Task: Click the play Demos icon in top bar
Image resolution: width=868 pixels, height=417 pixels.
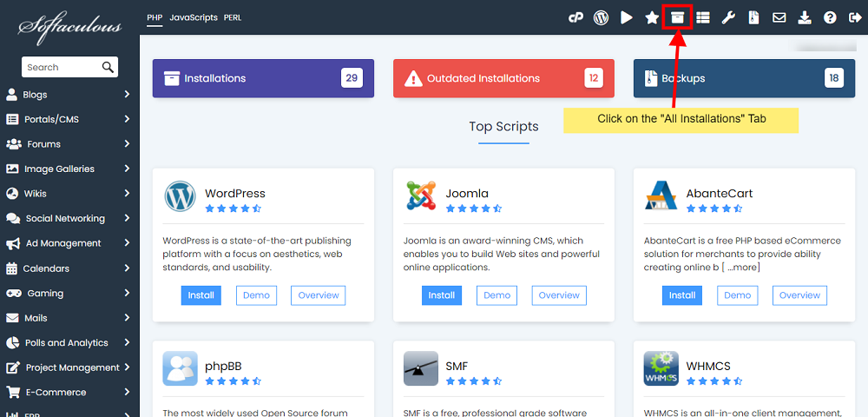Action: pyautogui.click(x=627, y=17)
